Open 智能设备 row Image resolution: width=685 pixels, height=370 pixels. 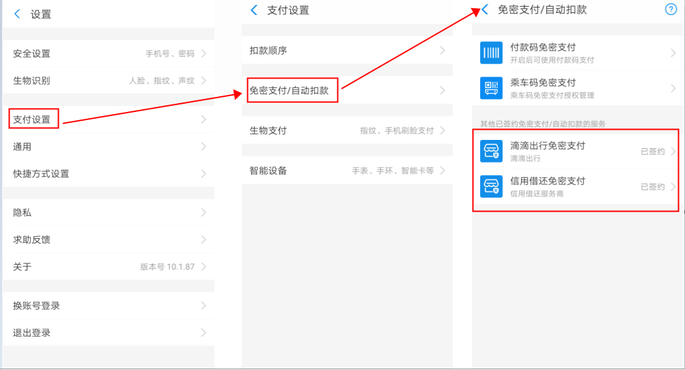[x=347, y=170]
